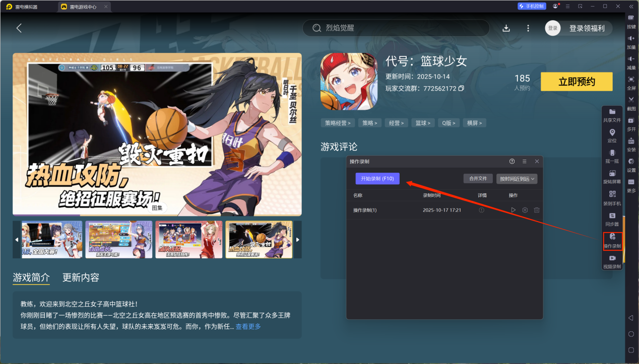Take a screenshot with the 截图 scissors icon
Viewport: 639px width, 364px height.
click(631, 100)
